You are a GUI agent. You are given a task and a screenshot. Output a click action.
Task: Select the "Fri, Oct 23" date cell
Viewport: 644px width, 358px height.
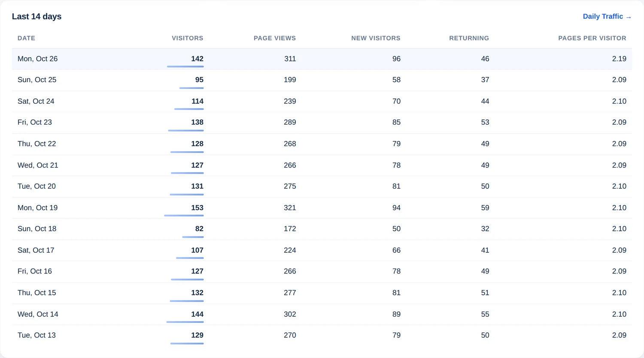click(35, 122)
